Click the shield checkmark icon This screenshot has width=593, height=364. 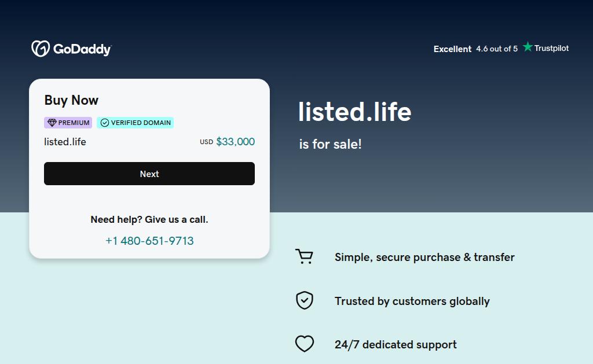point(304,300)
